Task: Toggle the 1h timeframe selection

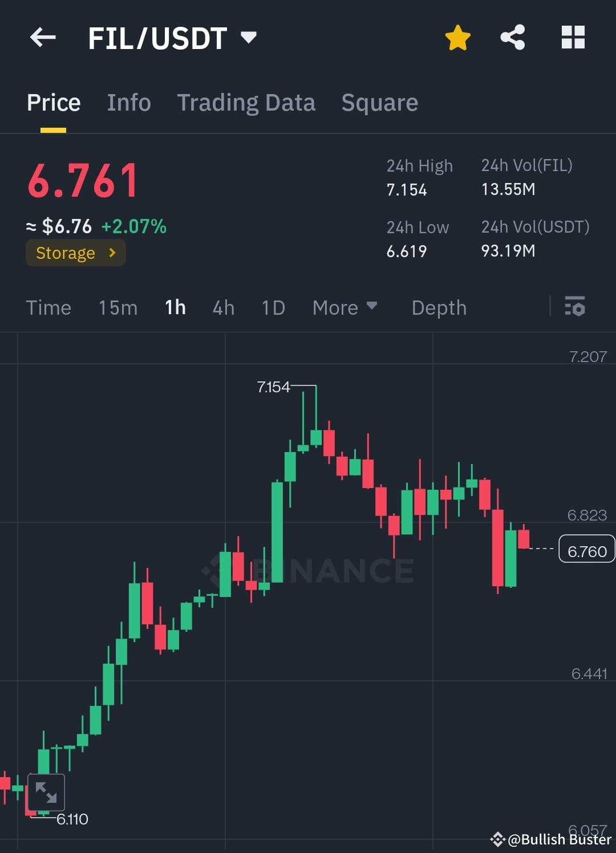Action: (x=175, y=307)
